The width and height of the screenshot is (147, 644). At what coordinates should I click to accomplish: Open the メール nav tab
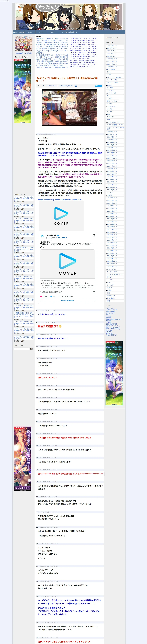tap(41, 32)
